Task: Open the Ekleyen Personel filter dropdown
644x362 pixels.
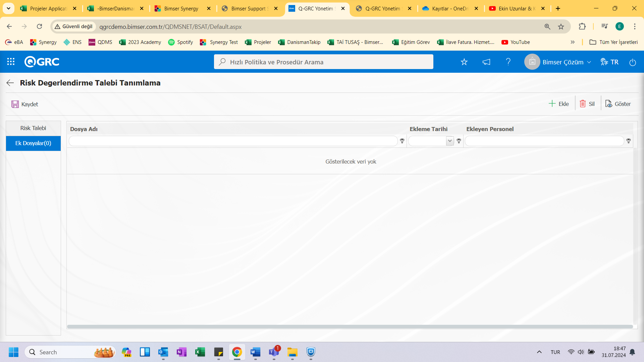Action: (x=629, y=140)
